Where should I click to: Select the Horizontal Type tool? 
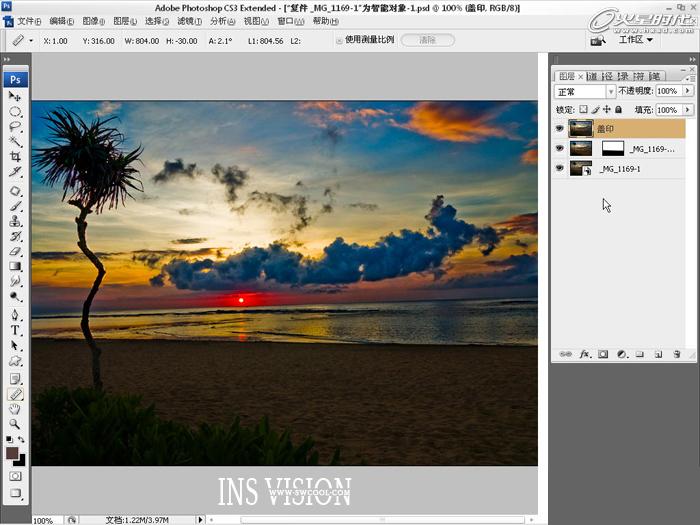15,330
